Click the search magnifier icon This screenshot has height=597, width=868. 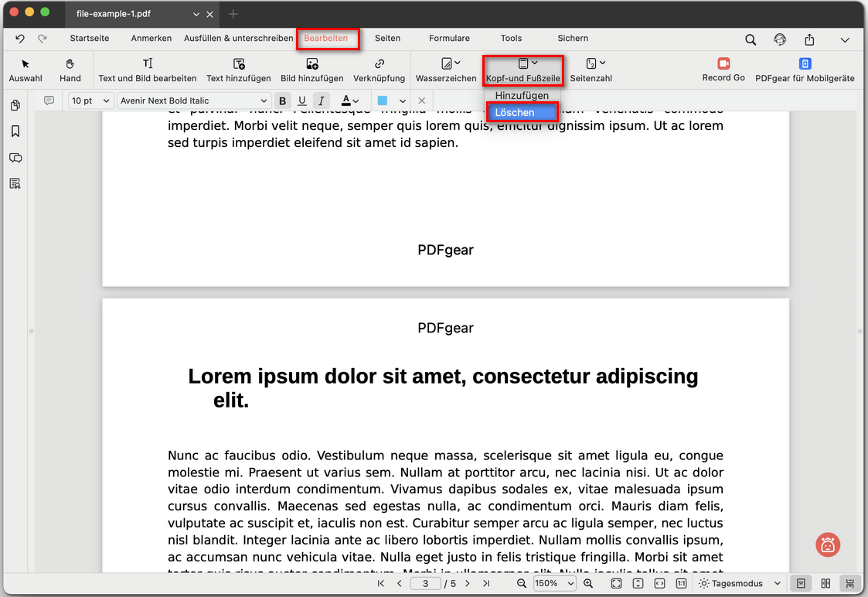[751, 39]
